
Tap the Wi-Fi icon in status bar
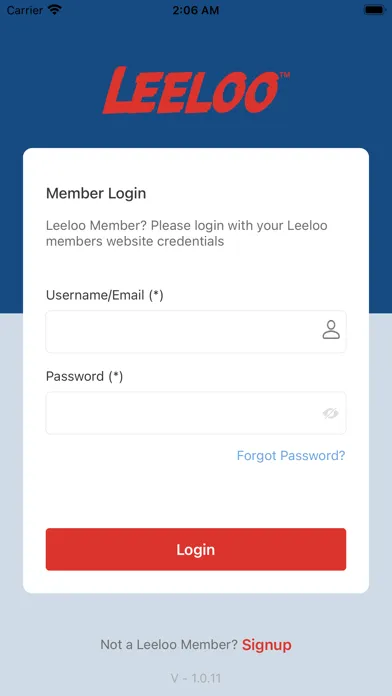(x=55, y=10)
